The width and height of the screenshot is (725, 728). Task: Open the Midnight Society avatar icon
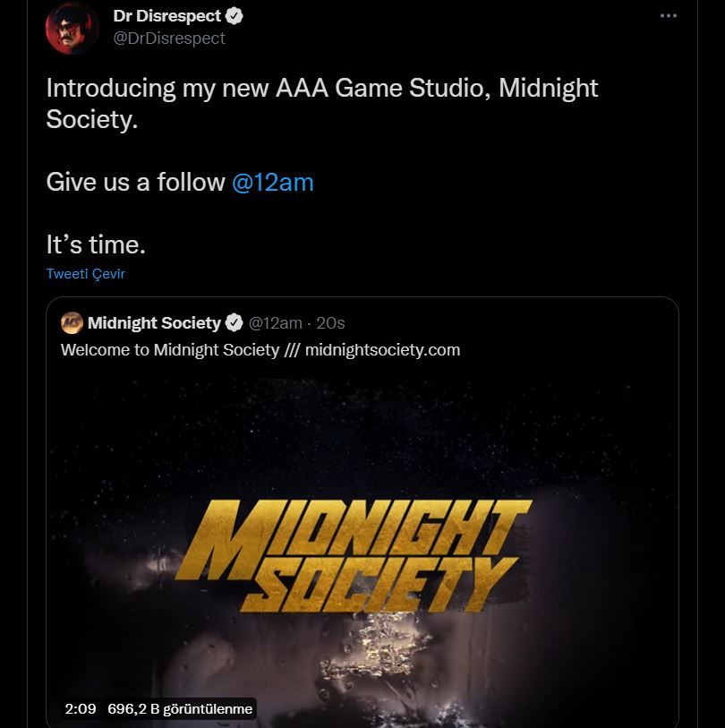point(72,322)
